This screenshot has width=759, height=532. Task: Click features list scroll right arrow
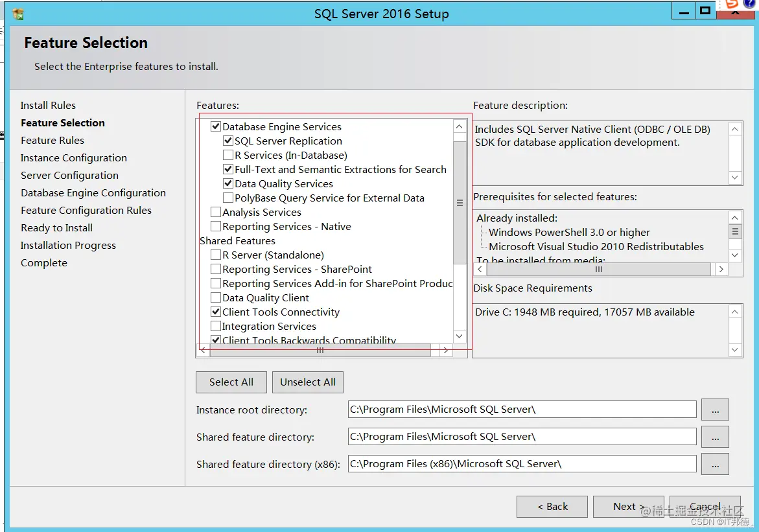tap(446, 351)
